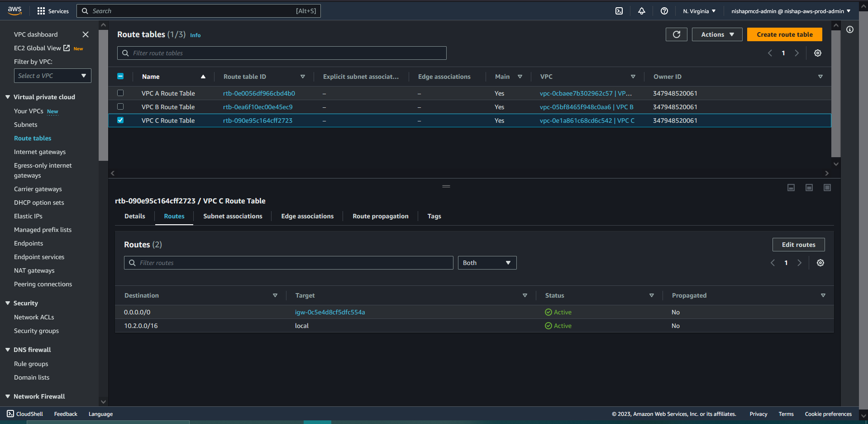This screenshot has width=868, height=424.
Task: Open the Select a VPC filter dropdown
Action: pyautogui.click(x=52, y=76)
